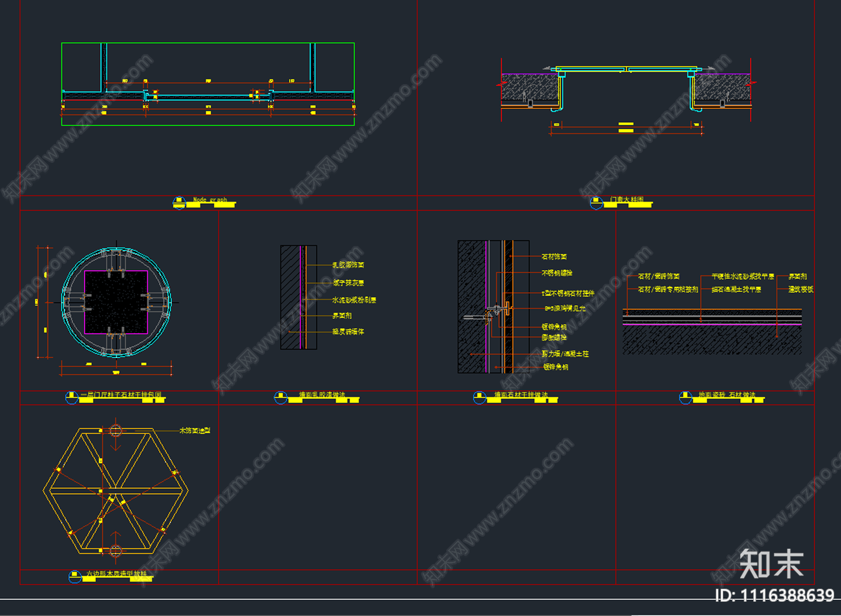Click the blue index circle beside 'Node graph'
This screenshot has height=616, width=841.
point(179,203)
